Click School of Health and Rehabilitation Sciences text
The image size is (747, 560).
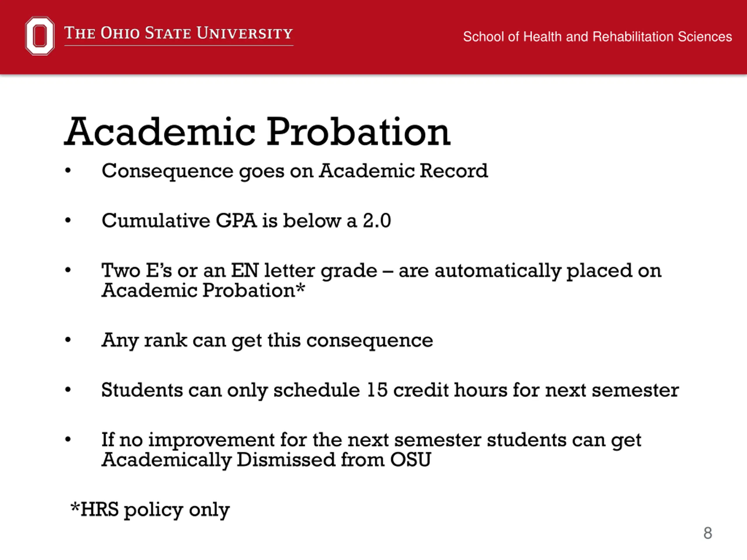pos(597,36)
